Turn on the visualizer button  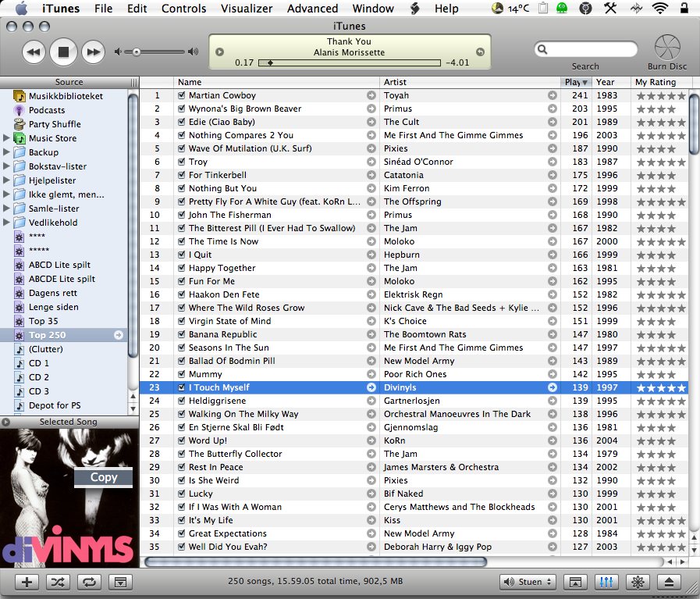pyautogui.click(x=638, y=582)
